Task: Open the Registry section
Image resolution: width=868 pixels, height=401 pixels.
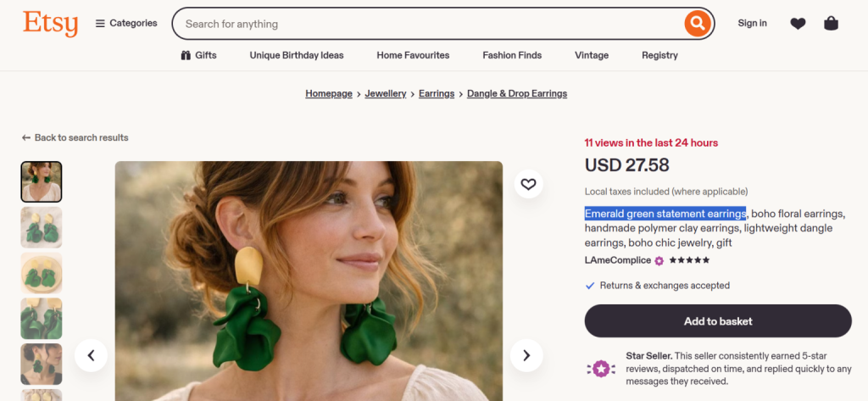Action: click(659, 55)
